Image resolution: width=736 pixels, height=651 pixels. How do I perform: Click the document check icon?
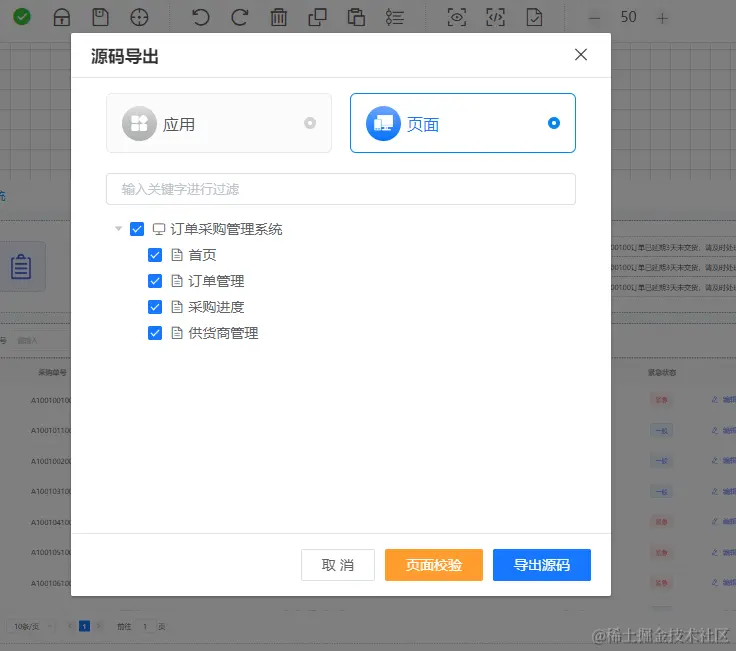coord(534,17)
